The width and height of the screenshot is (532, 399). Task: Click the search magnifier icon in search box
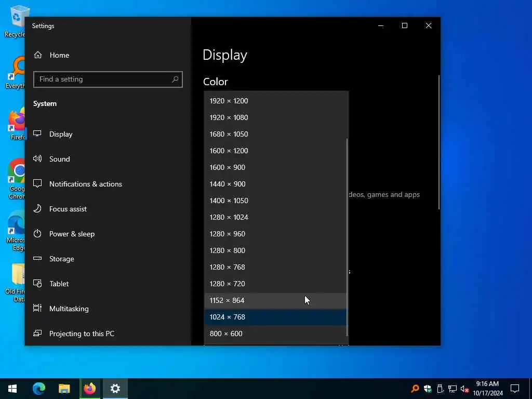tap(175, 79)
